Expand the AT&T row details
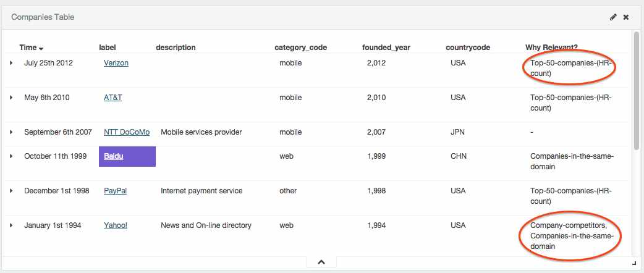This screenshot has height=273, width=644. pyautogui.click(x=11, y=98)
